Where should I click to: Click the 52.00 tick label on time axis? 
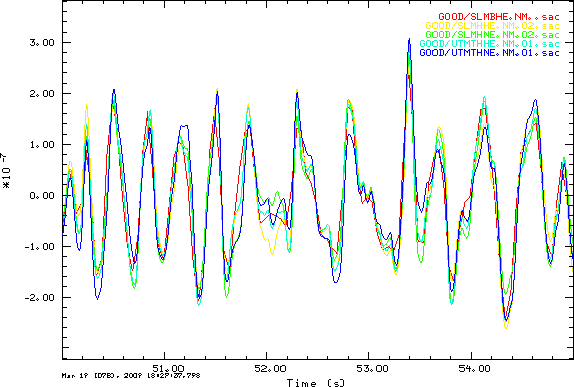point(271,368)
